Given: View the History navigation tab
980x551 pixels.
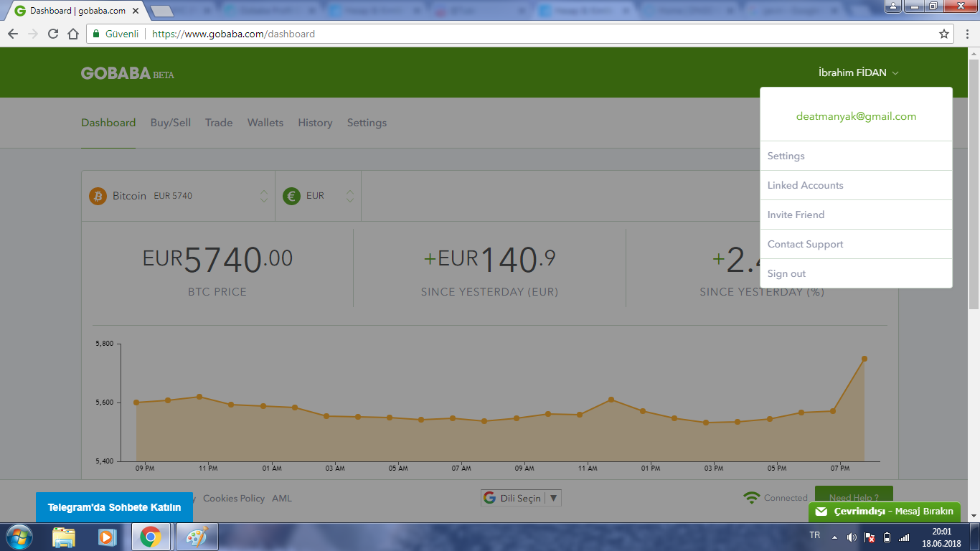Looking at the screenshot, I should (x=315, y=123).
